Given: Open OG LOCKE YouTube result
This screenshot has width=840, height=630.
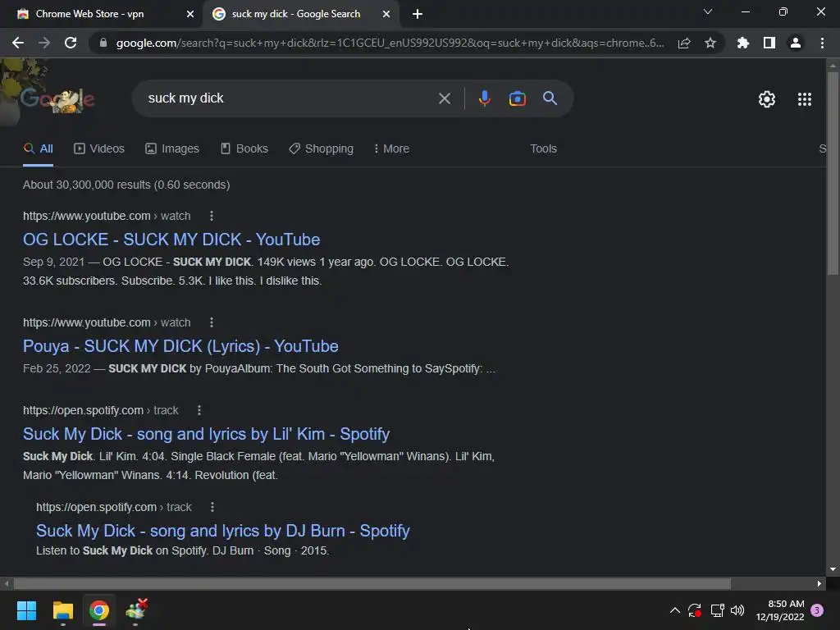Looking at the screenshot, I should pos(171,240).
